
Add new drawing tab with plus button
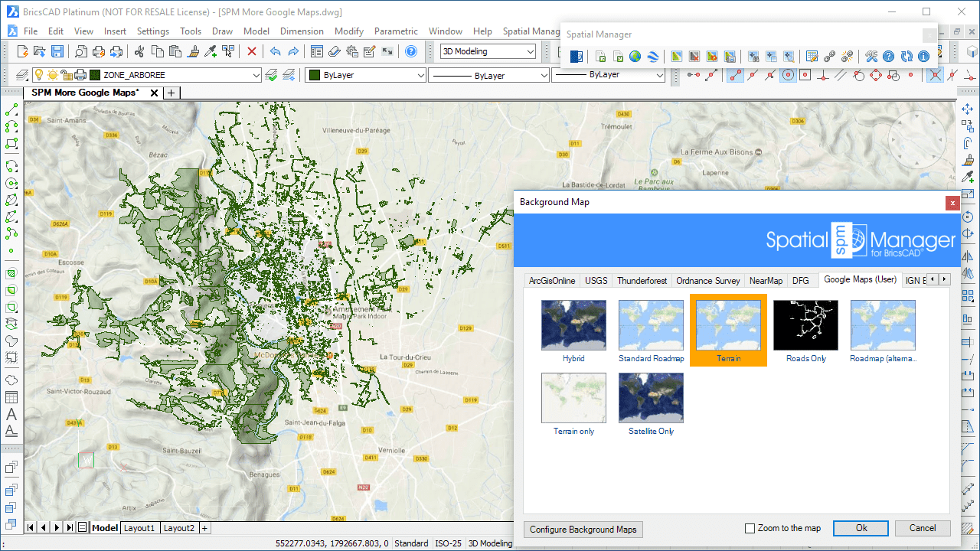pyautogui.click(x=171, y=93)
